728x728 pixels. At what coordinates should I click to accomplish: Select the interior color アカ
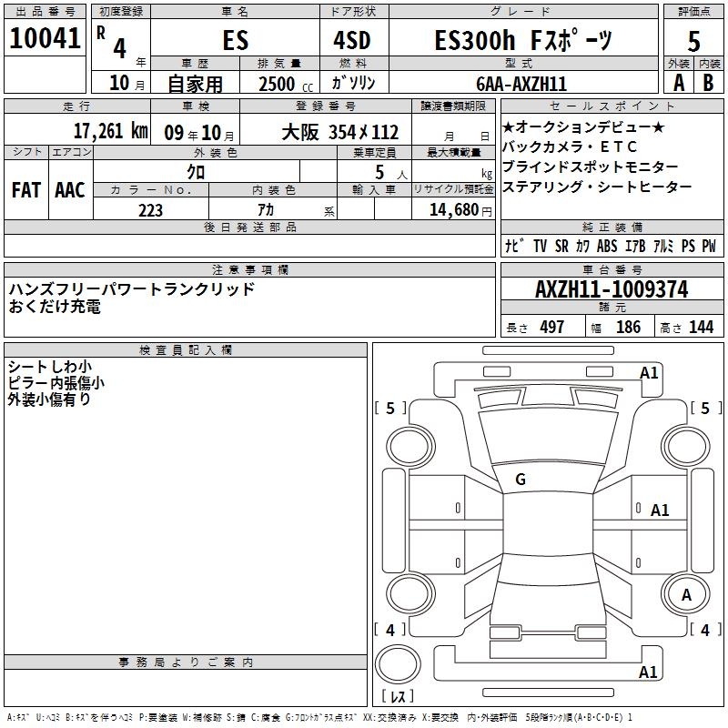point(266,210)
